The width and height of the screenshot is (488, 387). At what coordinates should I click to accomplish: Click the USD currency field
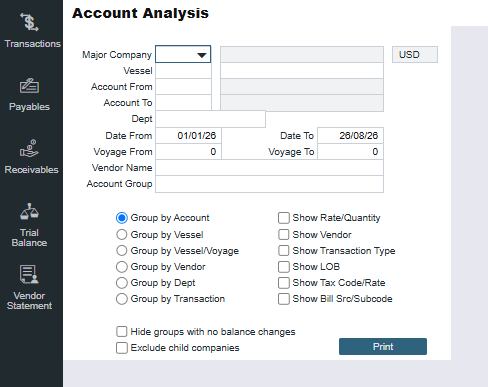pyautogui.click(x=415, y=54)
